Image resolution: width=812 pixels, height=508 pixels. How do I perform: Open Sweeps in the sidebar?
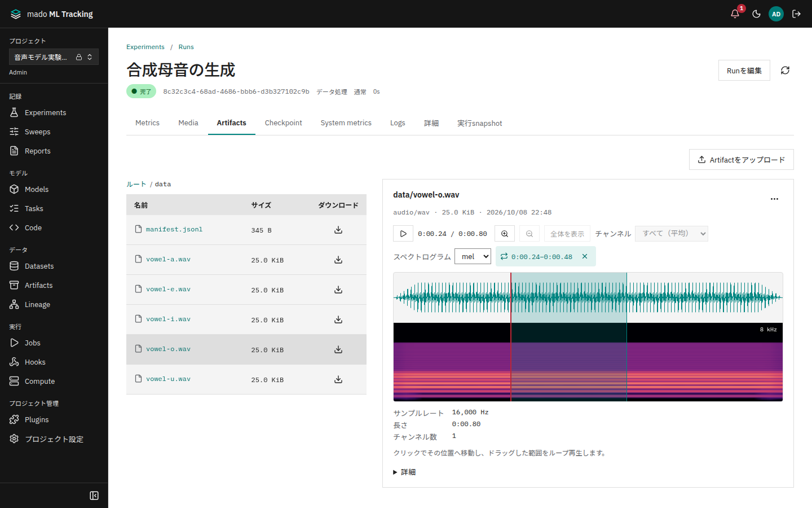[54, 132]
